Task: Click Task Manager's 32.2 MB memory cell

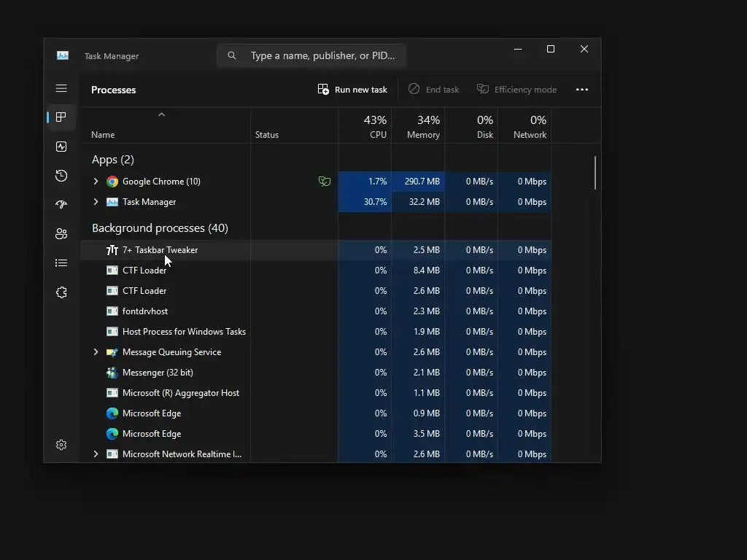Action: [418, 202]
